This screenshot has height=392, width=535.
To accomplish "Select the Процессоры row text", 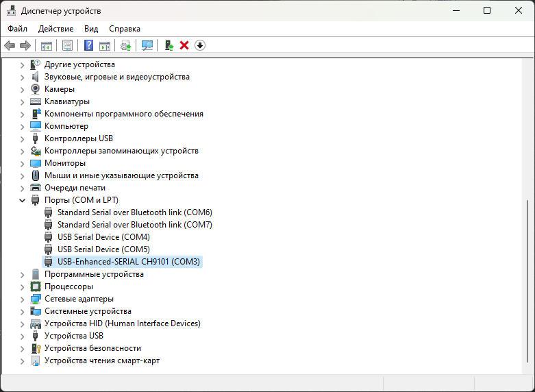I will (x=69, y=286).
